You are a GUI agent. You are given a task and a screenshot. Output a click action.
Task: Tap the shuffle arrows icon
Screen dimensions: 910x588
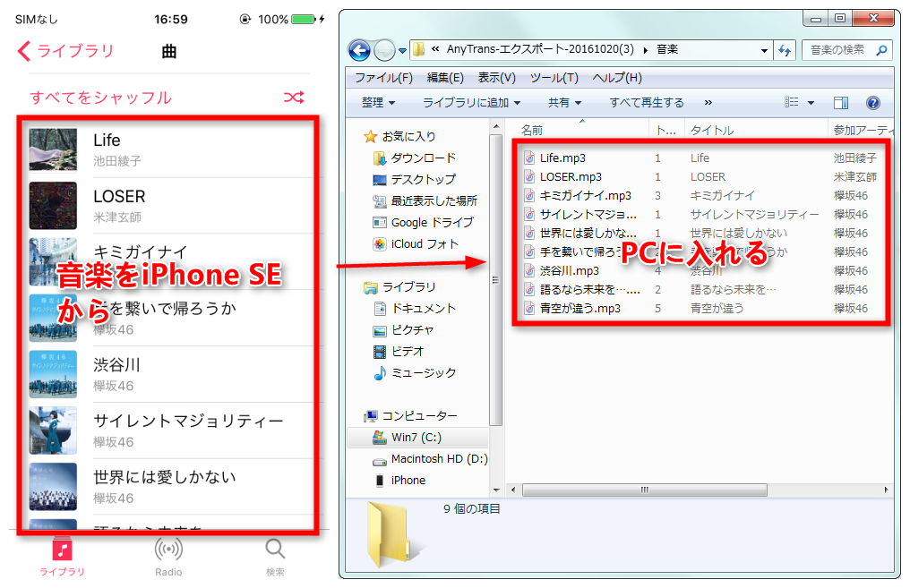pyautogui.click(x=294, y=98)
